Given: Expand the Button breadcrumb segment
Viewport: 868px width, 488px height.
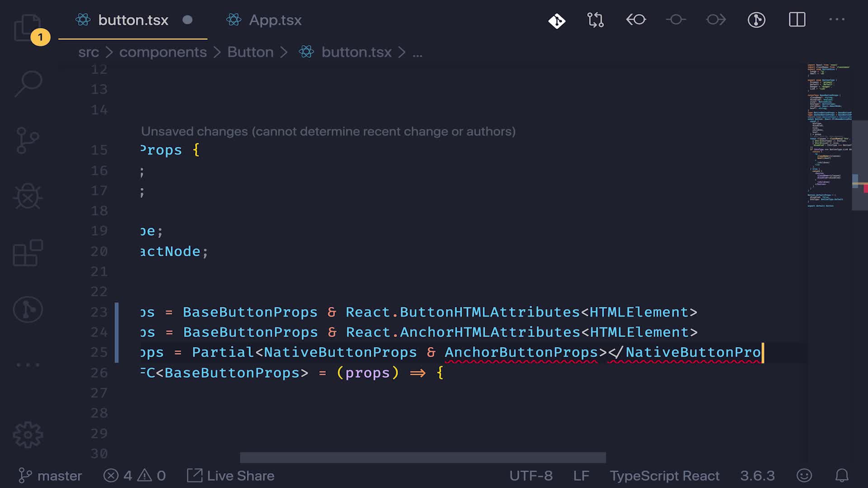Looking at the screenshot, I should (x=250, y=52).
